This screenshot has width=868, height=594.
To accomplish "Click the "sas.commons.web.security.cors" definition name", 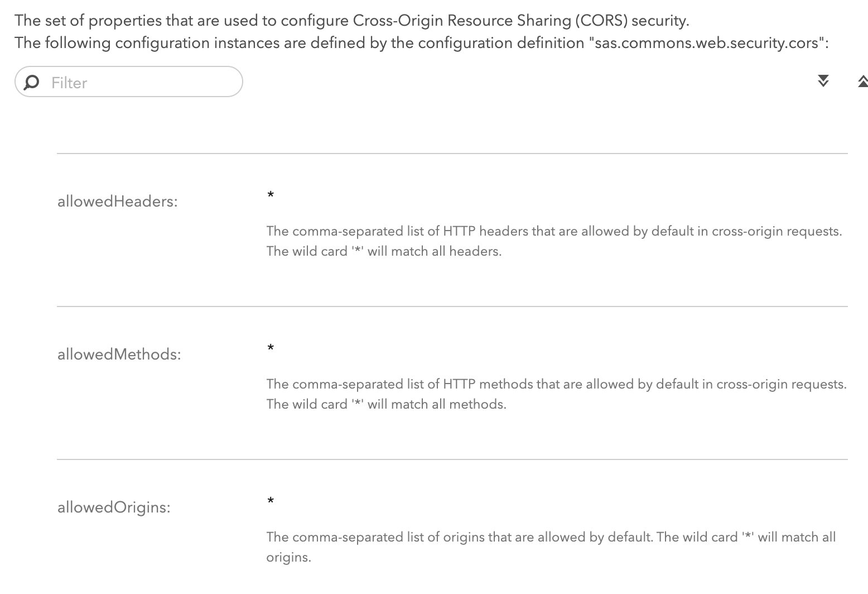I will point(707,43).
